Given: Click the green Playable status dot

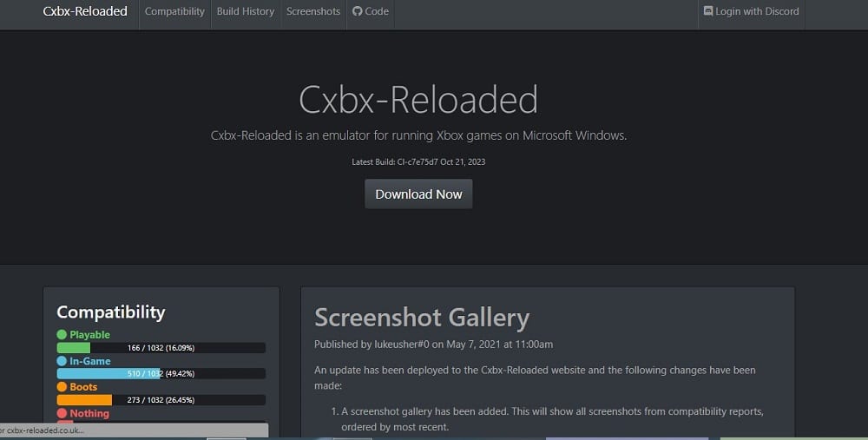Looking at the screenshot, I should point(62,334).
